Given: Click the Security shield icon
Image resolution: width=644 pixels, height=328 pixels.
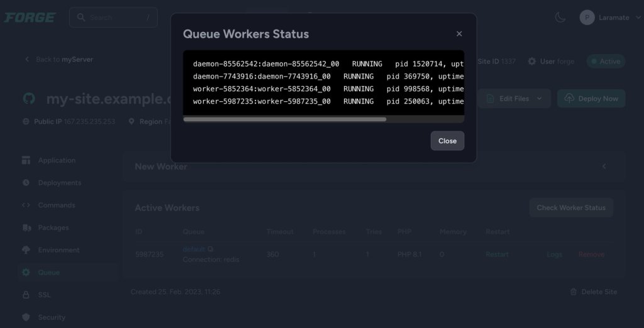Looking at the screenshot, I should [26, 317].
